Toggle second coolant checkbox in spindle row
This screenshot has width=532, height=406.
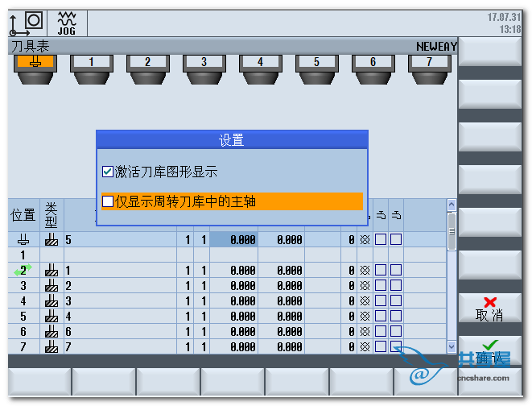(396, 239)
